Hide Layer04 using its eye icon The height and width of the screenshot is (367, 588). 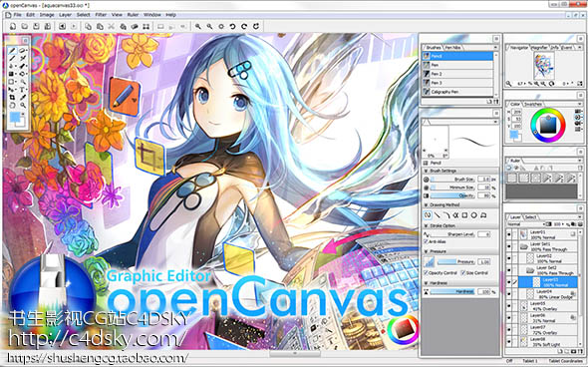[x=509, y=294]
